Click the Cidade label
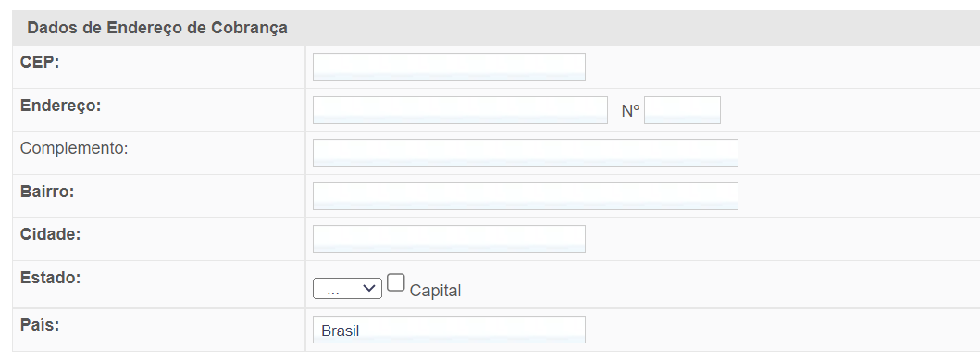Screen dimensions: 980x362 pyautogui.click(x=51, y=234)
